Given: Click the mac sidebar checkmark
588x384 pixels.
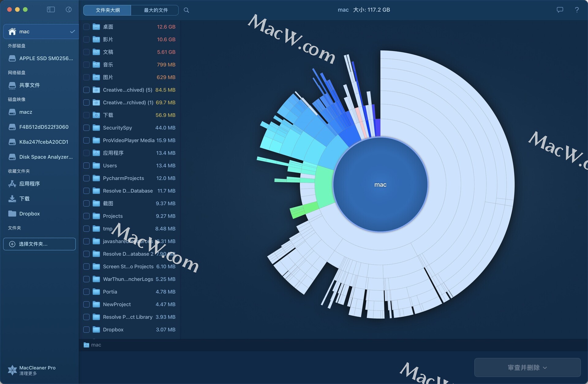Looking at the screenshot, I should pos(73,32).
